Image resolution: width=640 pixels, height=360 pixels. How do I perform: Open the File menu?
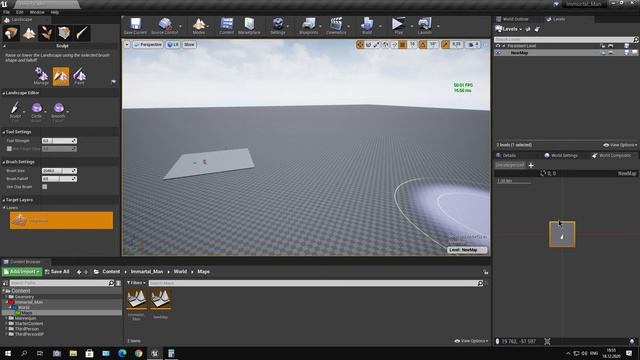[7, 12]
